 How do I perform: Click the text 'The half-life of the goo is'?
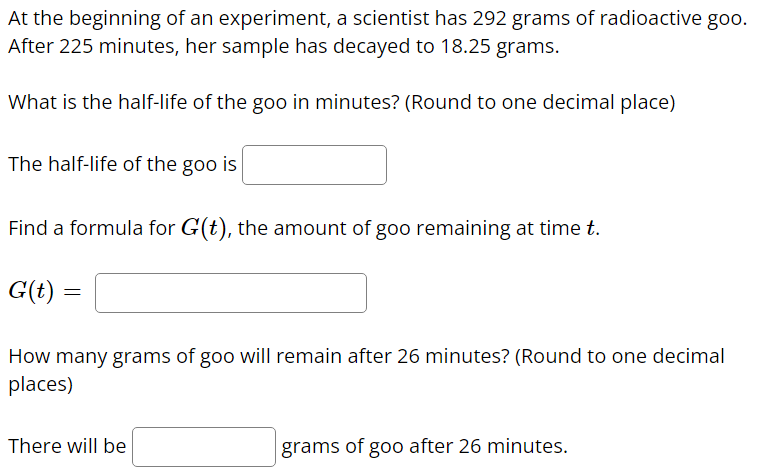tap(122, 164)
